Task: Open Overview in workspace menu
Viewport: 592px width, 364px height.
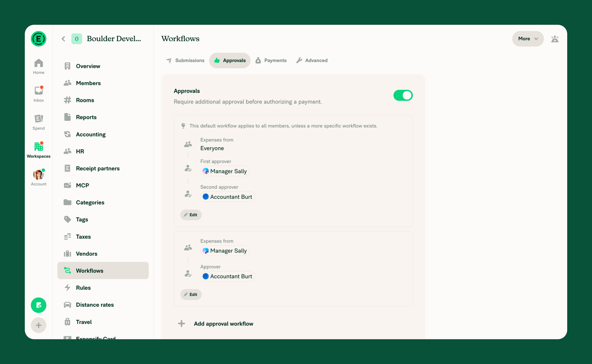Action: click(x=103, y=66)
